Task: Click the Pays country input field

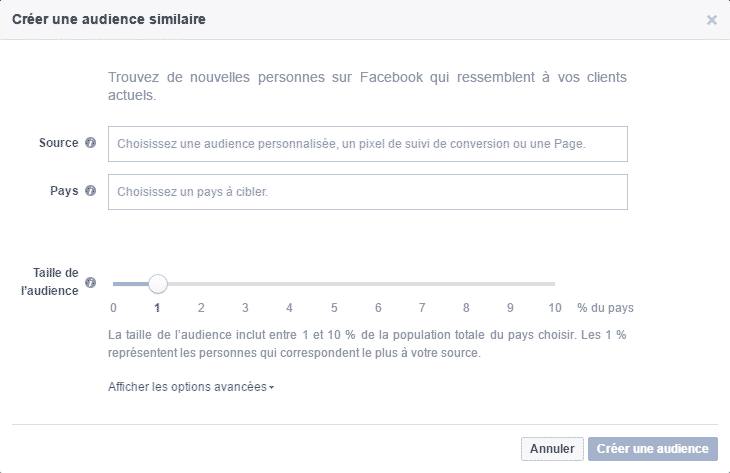Action: [367, 192]
